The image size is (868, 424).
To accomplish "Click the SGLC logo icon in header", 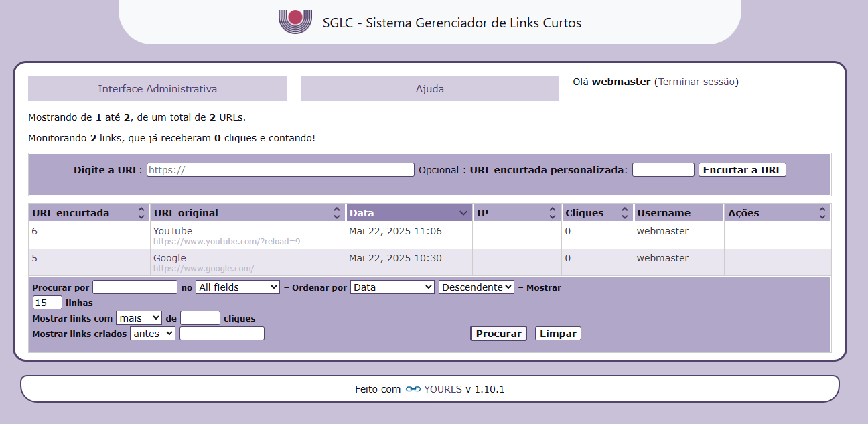I will (x=295, y=21).
